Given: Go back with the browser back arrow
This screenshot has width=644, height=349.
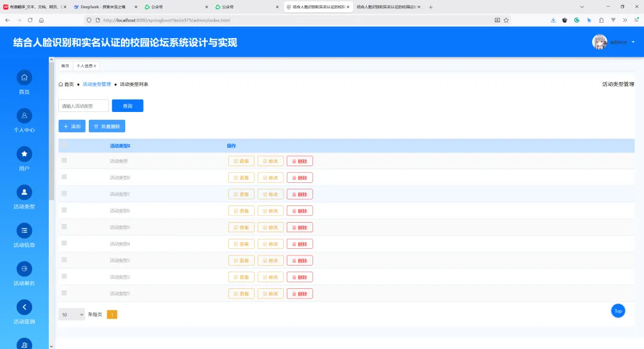Looking at the screenshot, I should click(x=7, y=20).
